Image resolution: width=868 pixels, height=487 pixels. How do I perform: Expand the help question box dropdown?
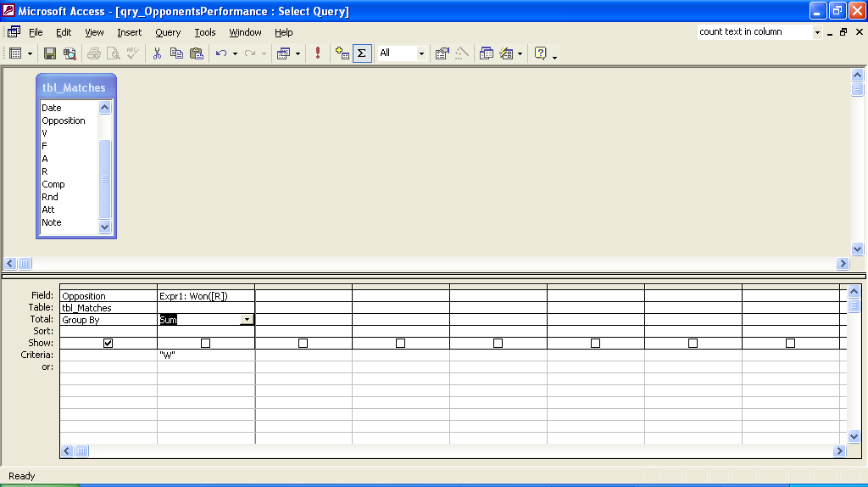(817, 32)
